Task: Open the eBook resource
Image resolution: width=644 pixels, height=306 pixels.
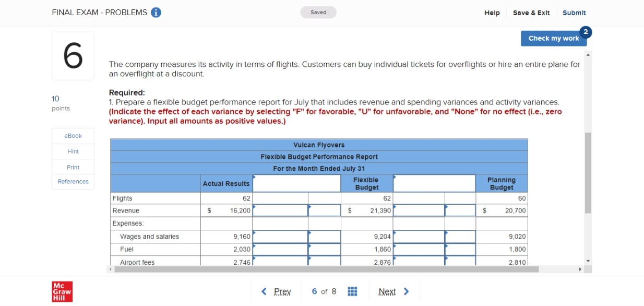Action: pos(73,135)
